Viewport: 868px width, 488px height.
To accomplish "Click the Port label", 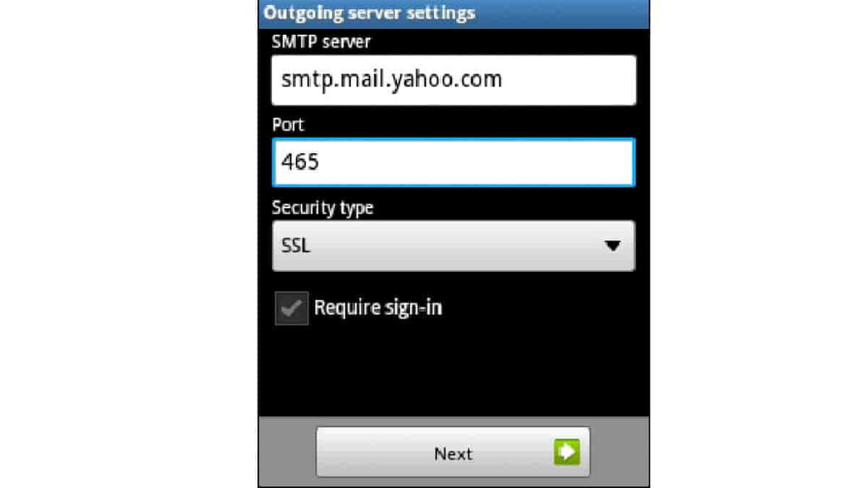I will point(288,125).
